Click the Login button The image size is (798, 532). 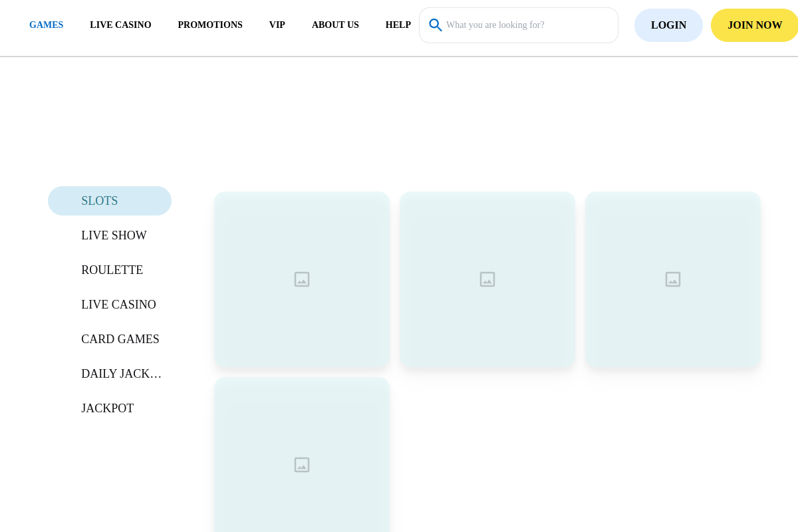click(668, 25)
